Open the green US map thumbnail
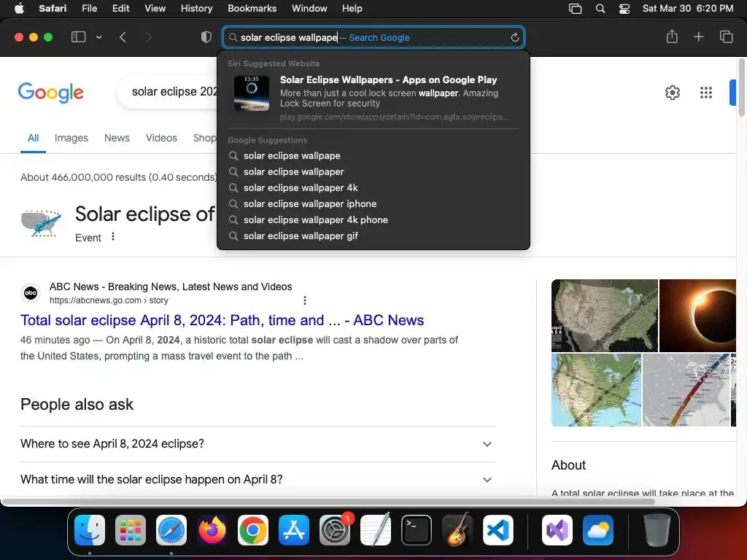The height and width of the screenshot is (560, 747). 596,390
